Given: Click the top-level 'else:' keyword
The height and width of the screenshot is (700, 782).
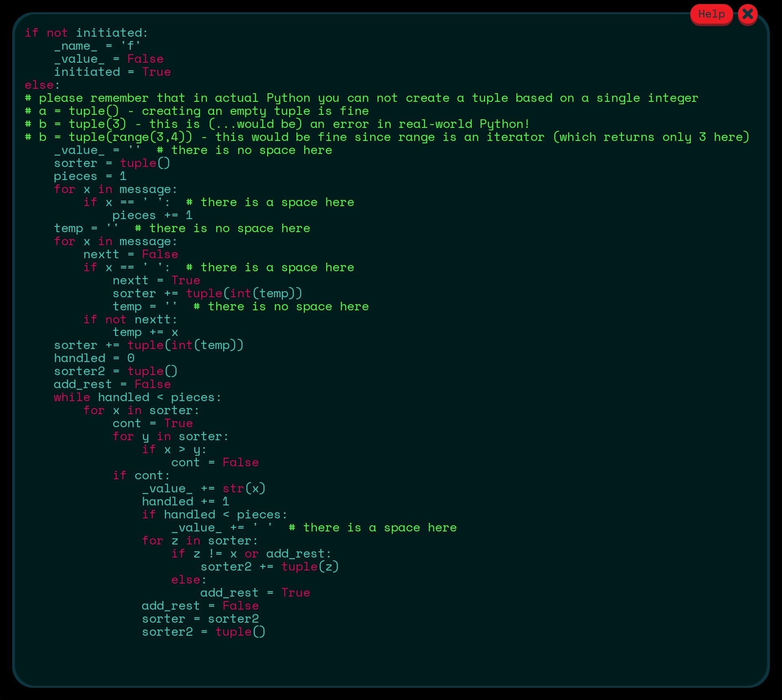Looking at the screenshot, I should [x=42, y=85].
